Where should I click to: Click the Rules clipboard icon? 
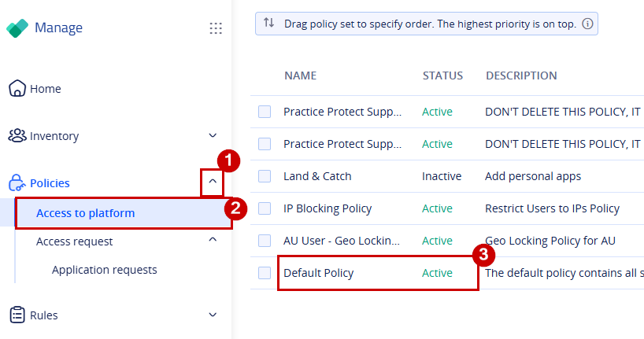click(17, 315)
